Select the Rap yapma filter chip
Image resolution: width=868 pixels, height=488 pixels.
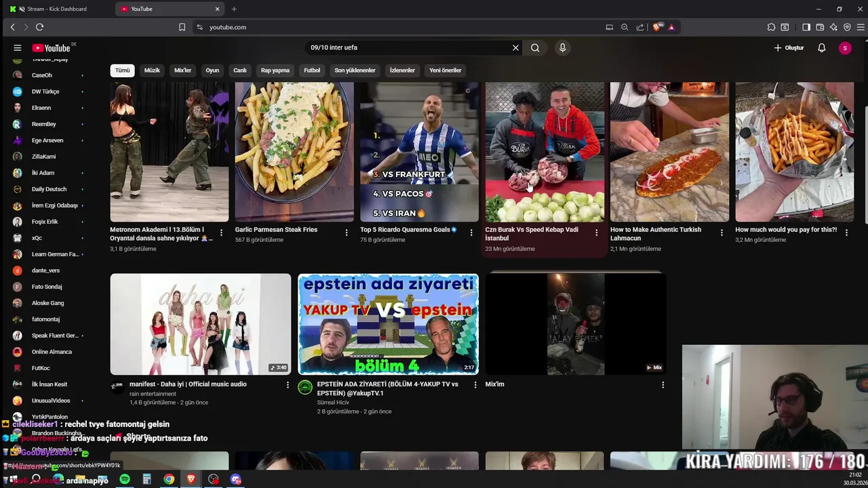(275, 70)
